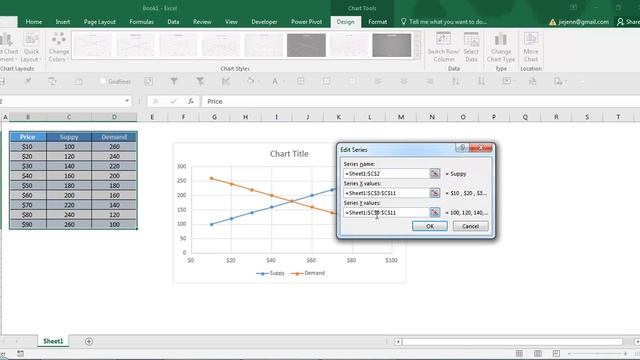Click the zoom in plus icon
Image resolution: width=640 pixels, height=360 pixels.
pyautogui.click(x=625, y=353)
